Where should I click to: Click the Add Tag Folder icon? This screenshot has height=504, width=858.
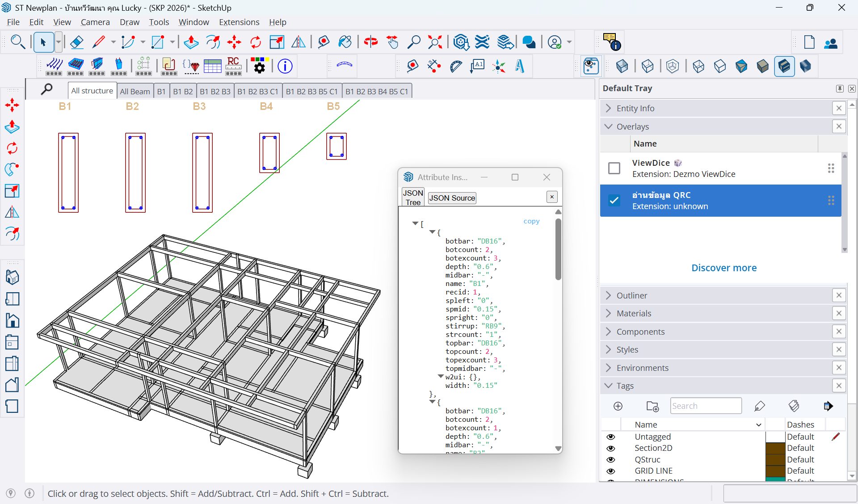653,406
